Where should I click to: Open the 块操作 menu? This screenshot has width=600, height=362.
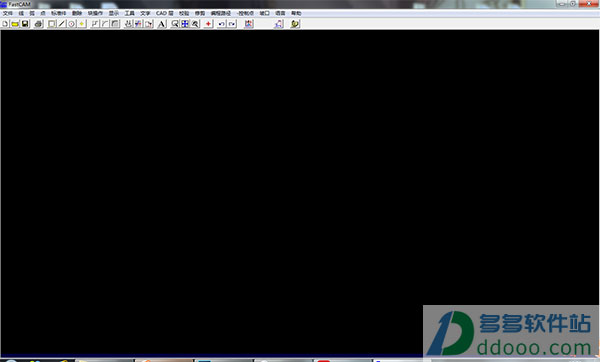[x=95, y=13]
